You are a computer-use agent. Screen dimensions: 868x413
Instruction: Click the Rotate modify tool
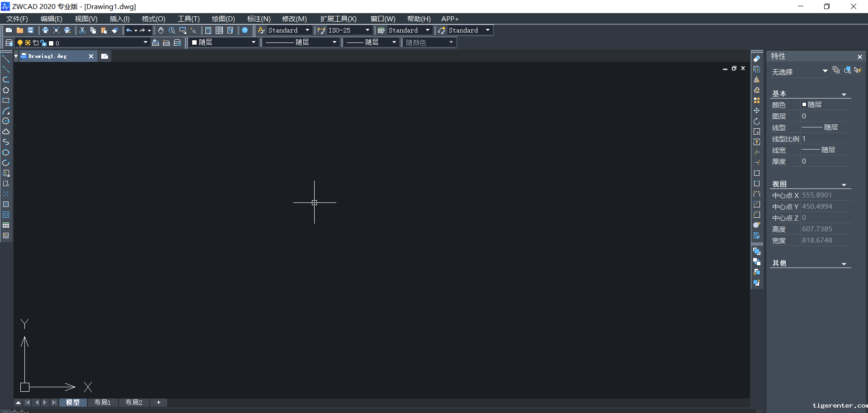[757, 121]
